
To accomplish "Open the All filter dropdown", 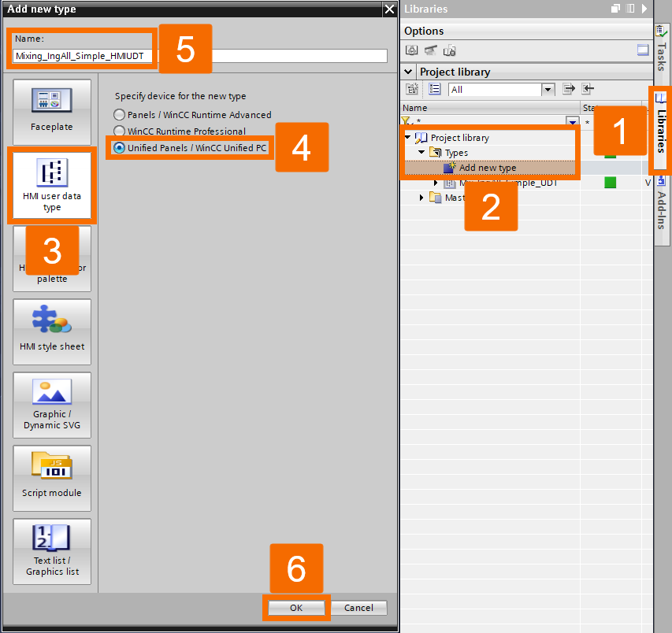I will (548, 90).
